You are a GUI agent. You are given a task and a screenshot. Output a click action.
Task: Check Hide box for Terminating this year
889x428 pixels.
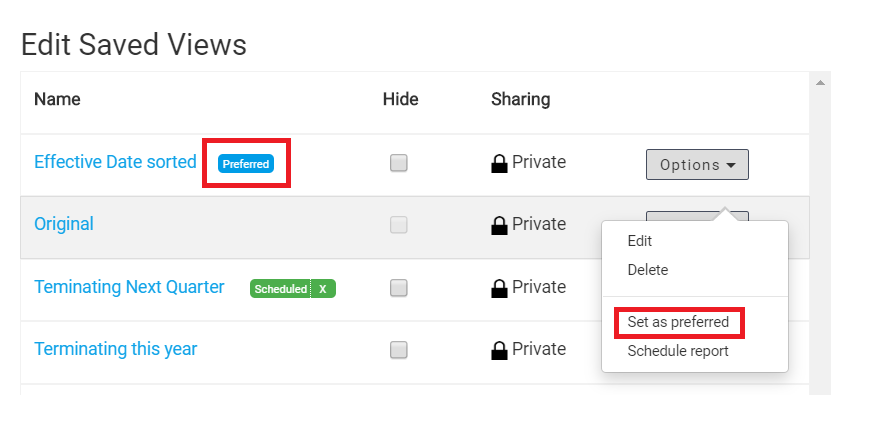tap(399, 350)
